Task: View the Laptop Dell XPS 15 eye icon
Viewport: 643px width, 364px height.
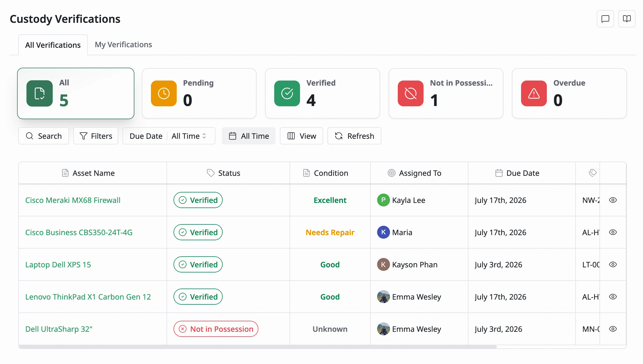Action: tap(613, 264)
